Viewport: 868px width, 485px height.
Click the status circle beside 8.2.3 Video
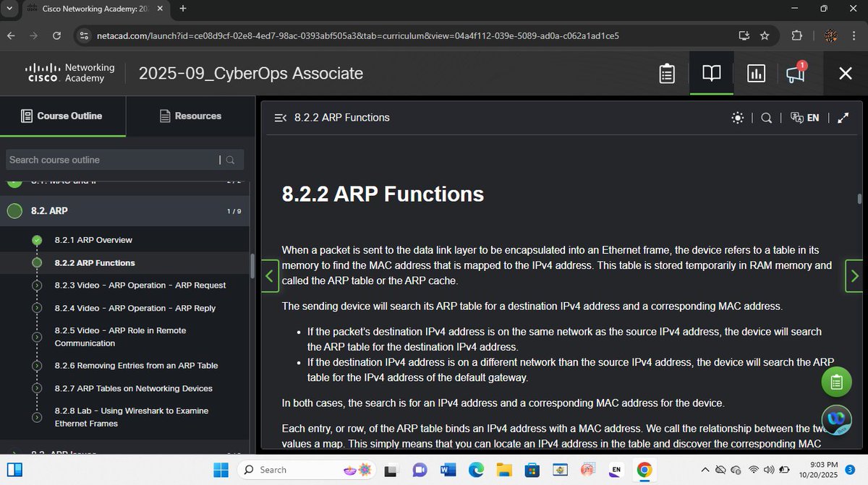pyautogui.click(x=37, y=286)
